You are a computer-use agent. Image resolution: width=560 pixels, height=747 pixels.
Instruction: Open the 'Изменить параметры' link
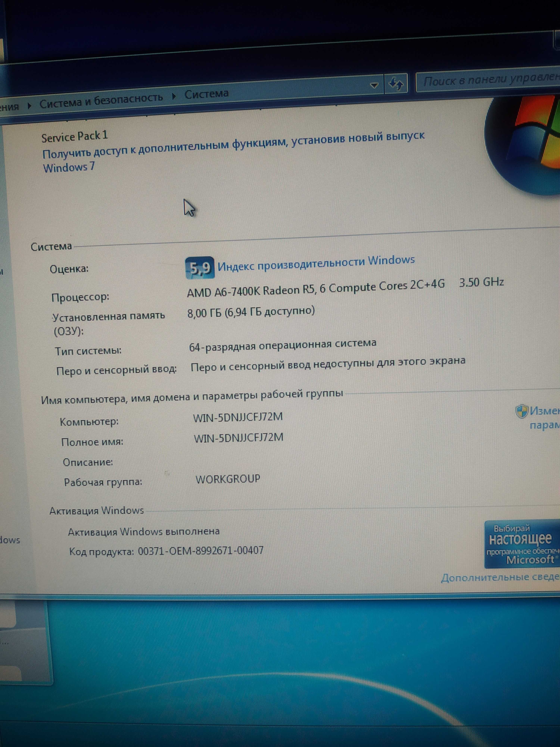tap(545, 418)
